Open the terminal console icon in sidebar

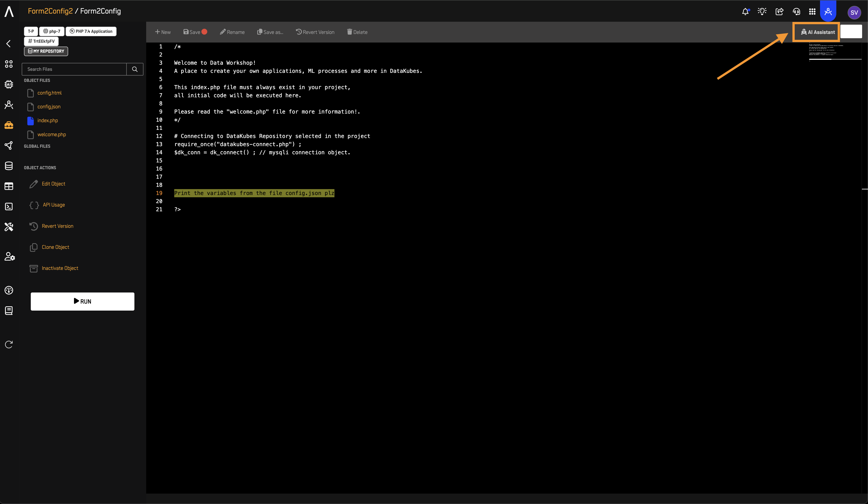coord(9,207)
